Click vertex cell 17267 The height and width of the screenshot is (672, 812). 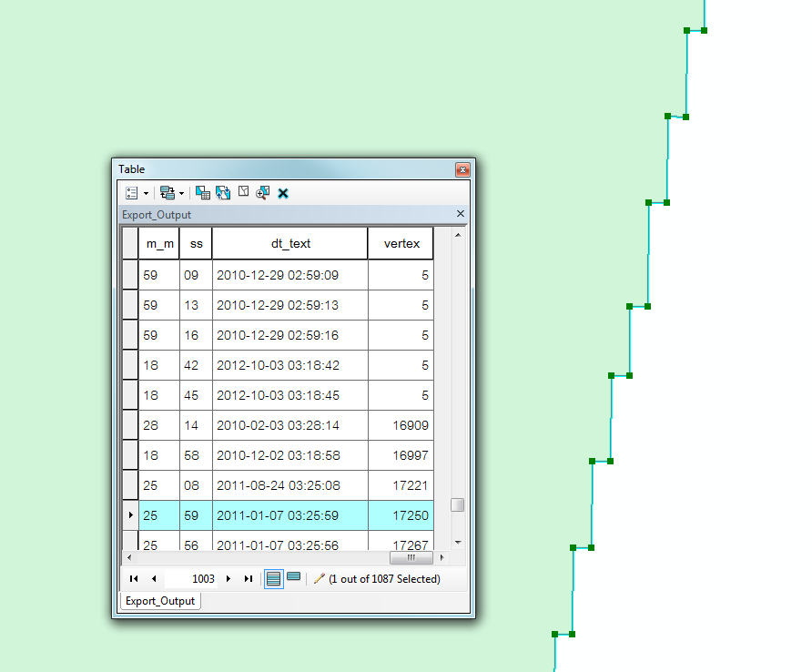click(401, 541)
